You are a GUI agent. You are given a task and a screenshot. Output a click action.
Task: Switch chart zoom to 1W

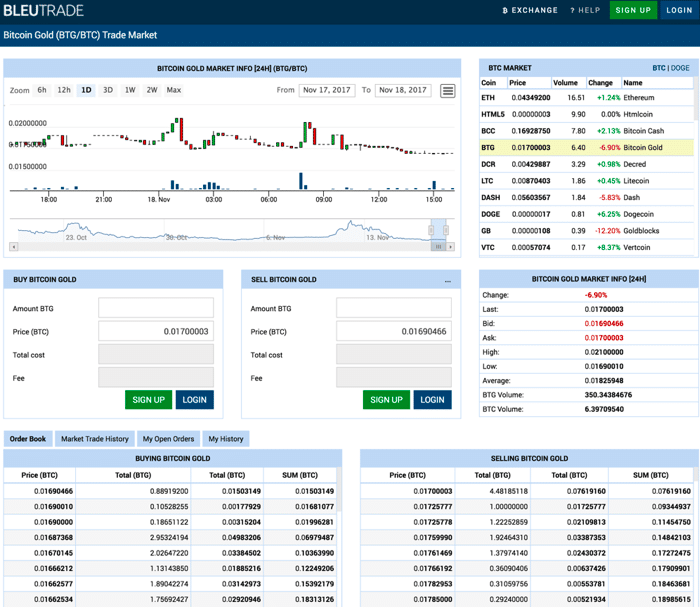tap(130, 90)
